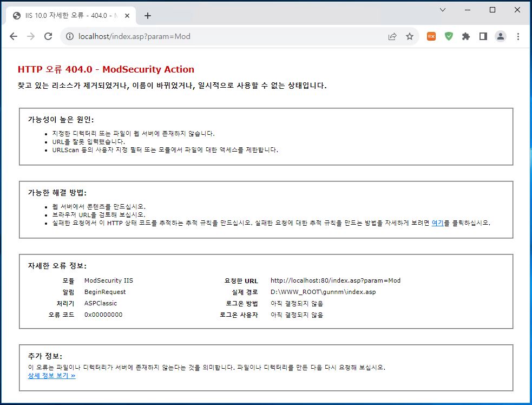The width and height of the screenshot is (532, 405).
Task: Open a new tab
Action: point(148,16)
